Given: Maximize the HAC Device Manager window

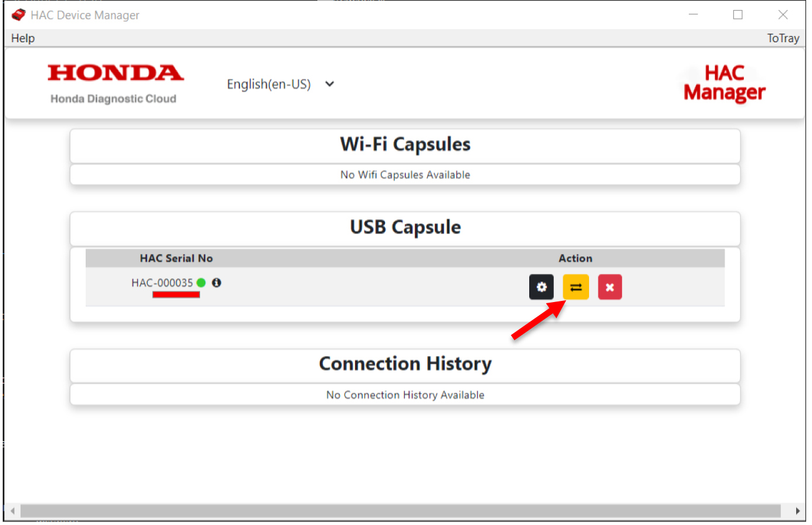Looking at the screenshot, I should [738, 15].
